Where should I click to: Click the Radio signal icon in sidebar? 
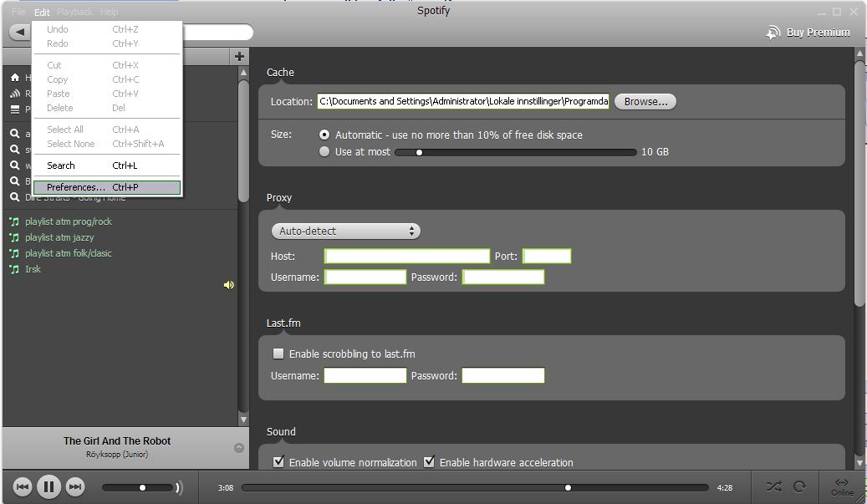click(15, 94)
